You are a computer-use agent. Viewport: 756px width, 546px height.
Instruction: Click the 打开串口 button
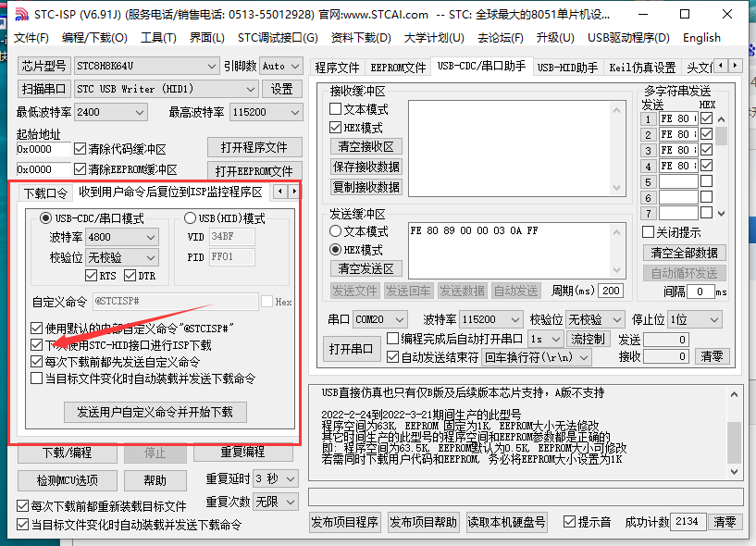coord(351,348)
